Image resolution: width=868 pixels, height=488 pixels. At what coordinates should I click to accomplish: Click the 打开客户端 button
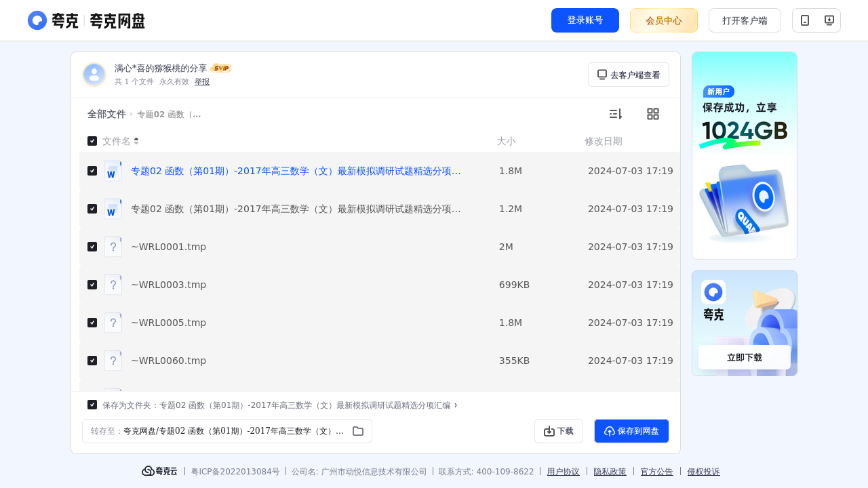click(745, 20)
